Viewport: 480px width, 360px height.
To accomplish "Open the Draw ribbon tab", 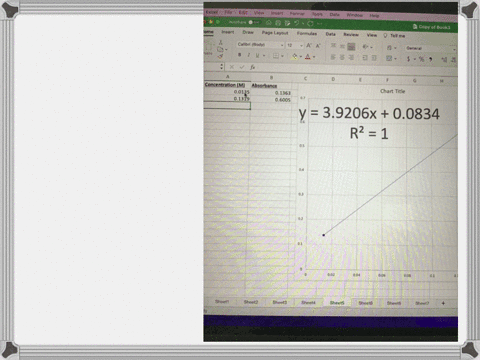I will click(x=248, y=32).
